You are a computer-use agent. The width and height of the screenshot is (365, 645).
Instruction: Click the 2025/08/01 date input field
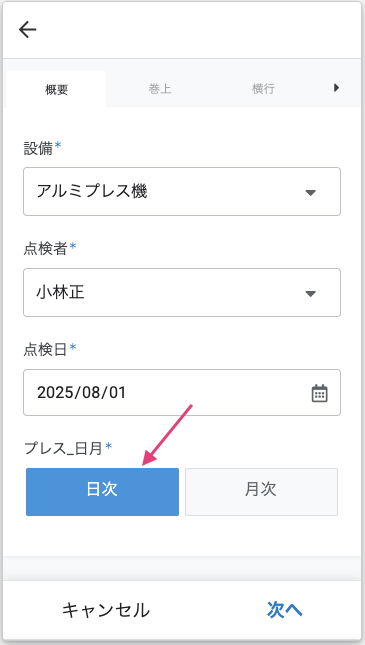pyautogui.click(x=182, y=392)
